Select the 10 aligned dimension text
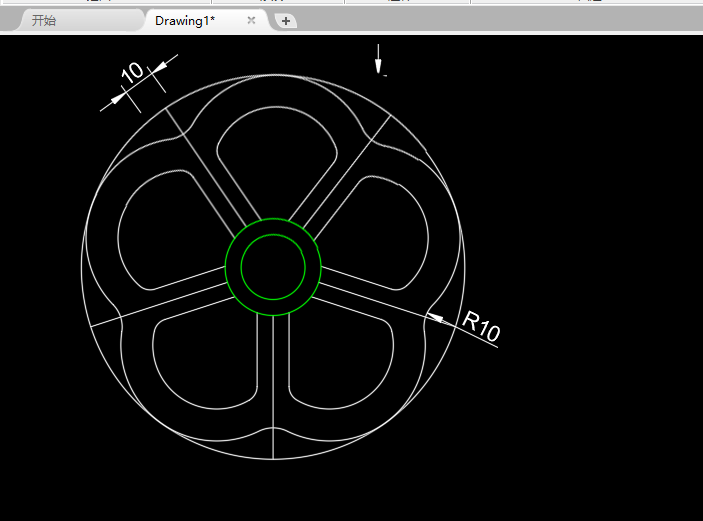Viewport: 703px width, 521px height. click(x=132, y=72)
